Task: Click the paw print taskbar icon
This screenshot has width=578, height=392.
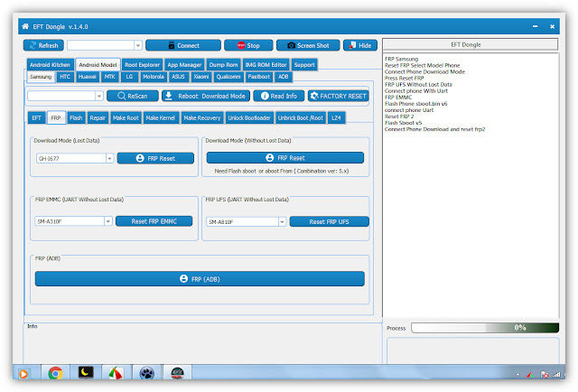Action: (147, 373)
